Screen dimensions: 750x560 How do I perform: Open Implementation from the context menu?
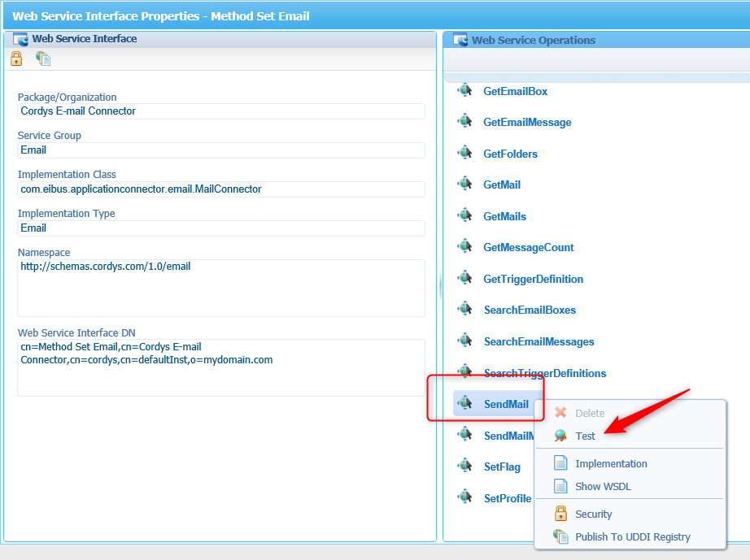tap(611, 463)
